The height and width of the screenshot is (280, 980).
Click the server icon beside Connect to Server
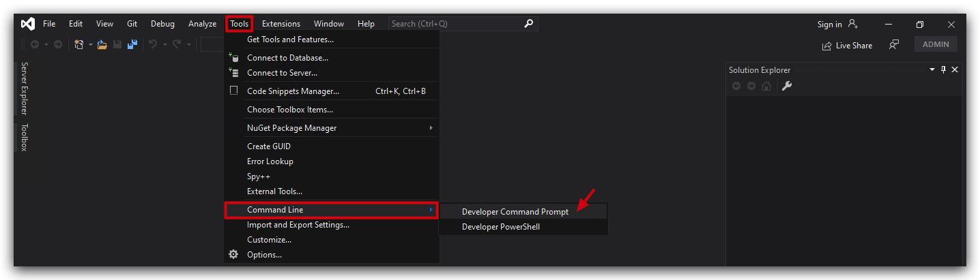point(233,73)
